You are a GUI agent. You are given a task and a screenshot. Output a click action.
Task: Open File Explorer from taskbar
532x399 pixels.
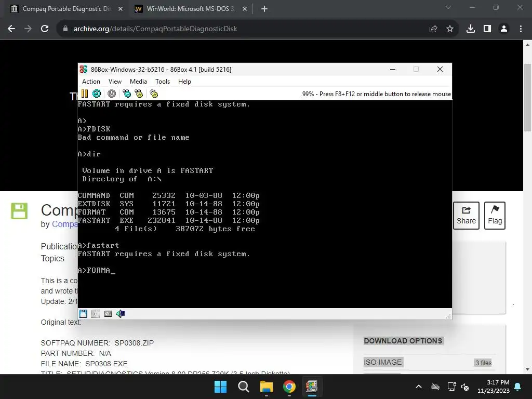267,387
